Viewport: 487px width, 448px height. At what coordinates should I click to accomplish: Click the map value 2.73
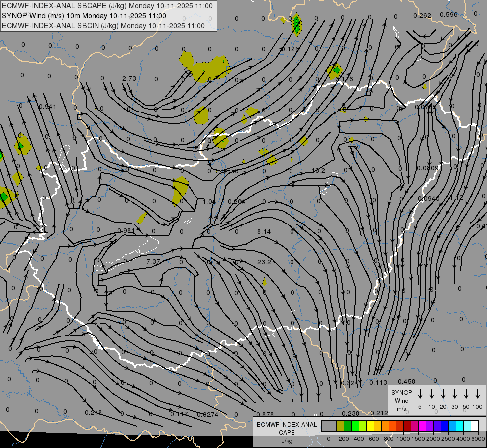tap(129, 78)
